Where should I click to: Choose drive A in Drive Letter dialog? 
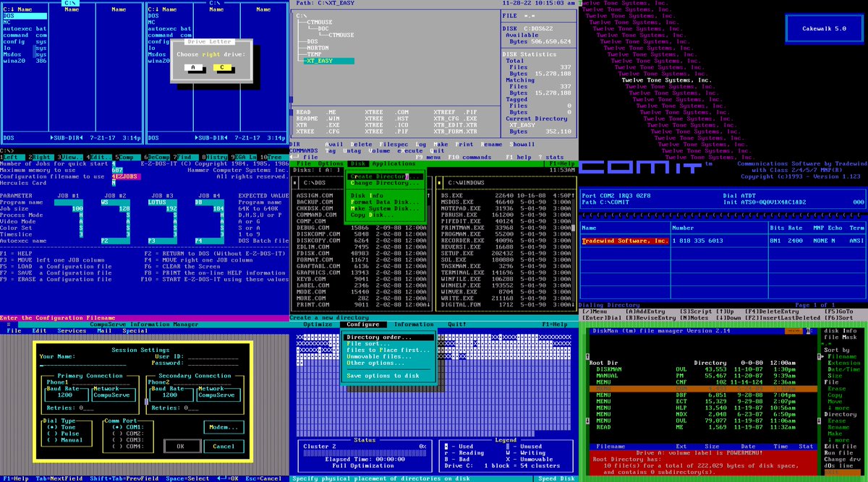tap(194, 68)
